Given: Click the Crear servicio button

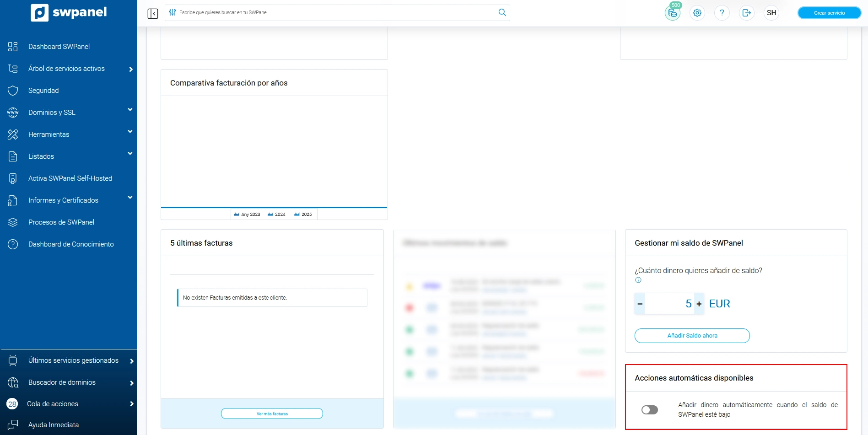Looking at the screenshot, I should (829, 13).
